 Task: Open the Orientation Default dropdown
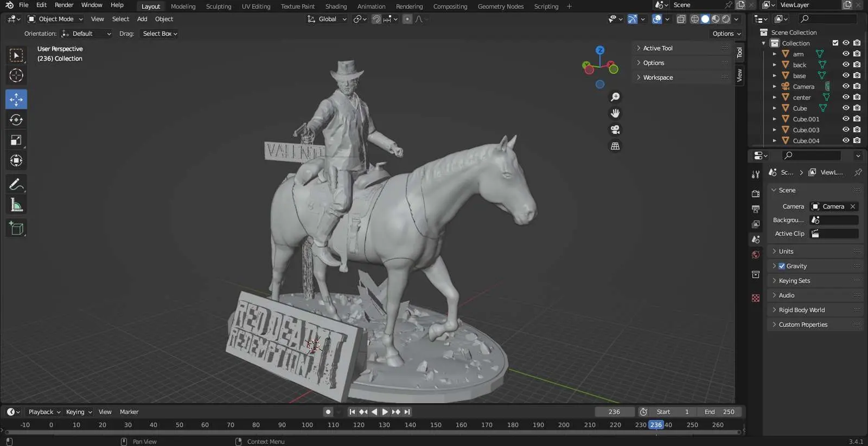coord(87,34)
